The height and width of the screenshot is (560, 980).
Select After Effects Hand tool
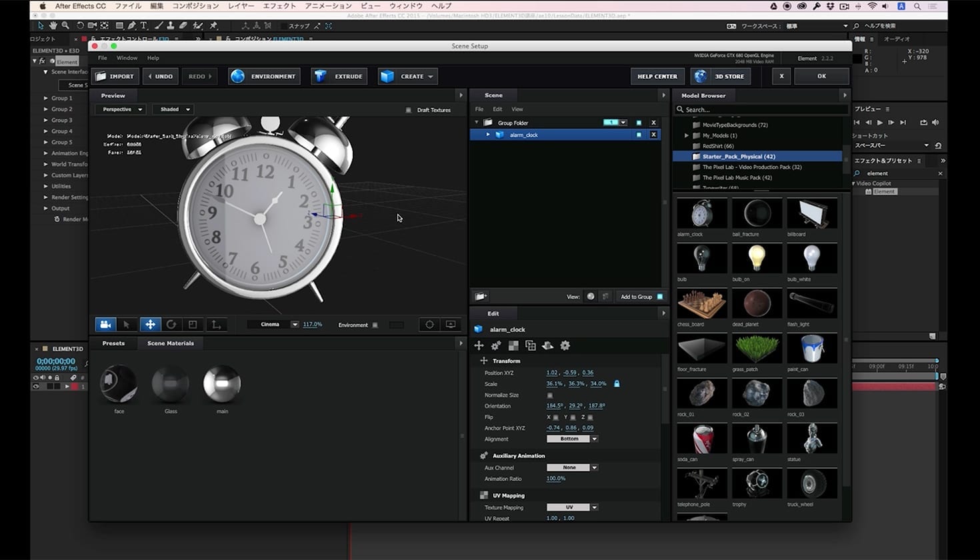[x=53, y=25]
